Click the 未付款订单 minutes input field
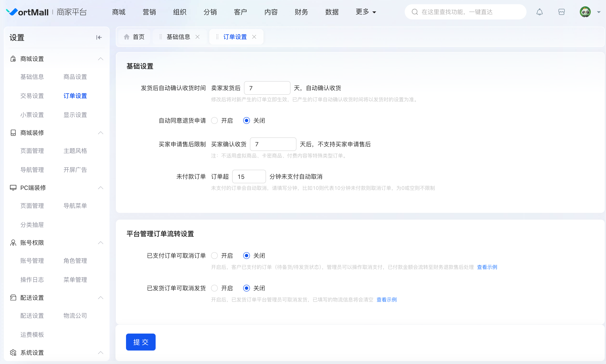Viewport: 606px width, 364px height. click(249, 177)
